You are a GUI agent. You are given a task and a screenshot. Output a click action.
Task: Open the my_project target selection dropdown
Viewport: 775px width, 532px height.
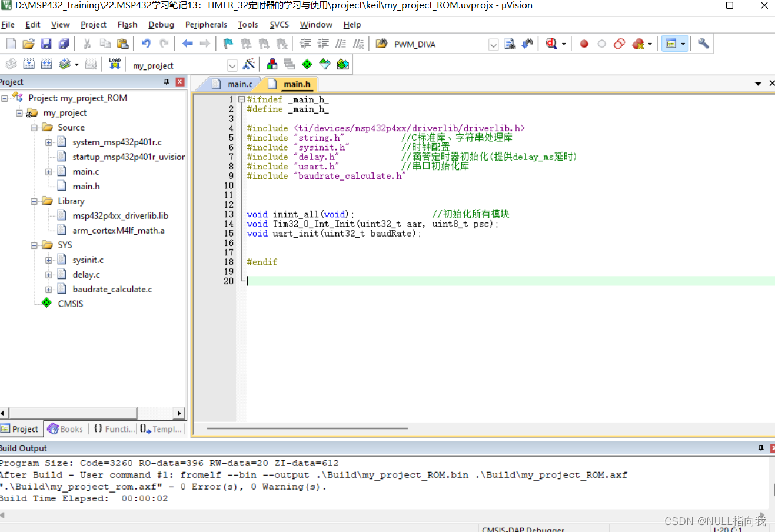(x=232, y=65)
